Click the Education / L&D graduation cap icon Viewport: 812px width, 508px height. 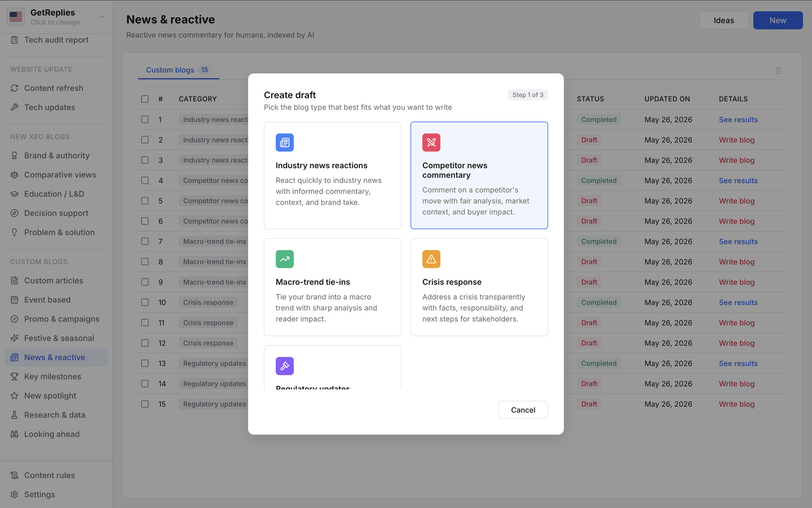pos(15,194)
